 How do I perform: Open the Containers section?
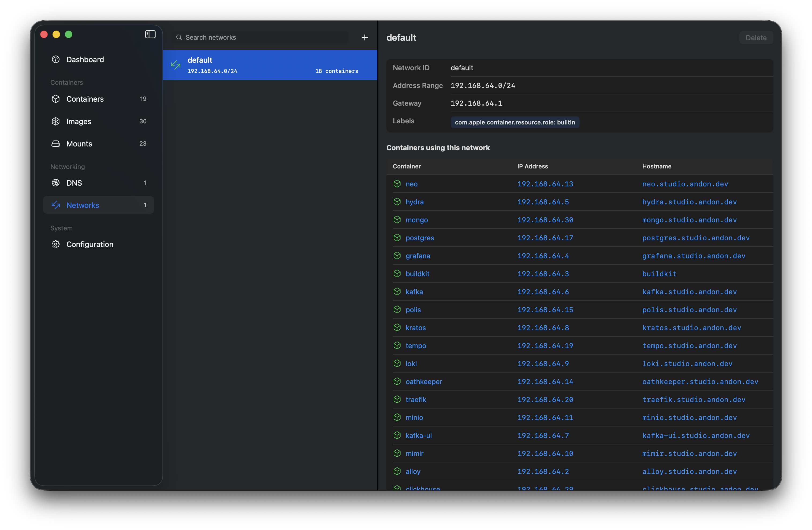[99, 99]
